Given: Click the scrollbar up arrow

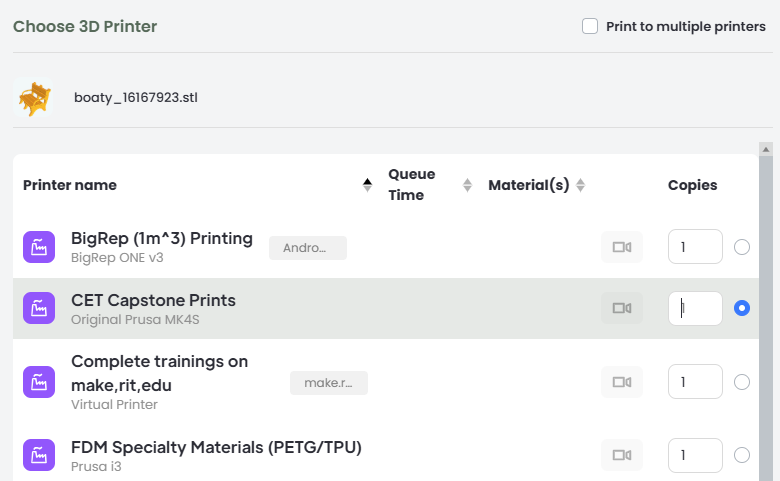Looking at the screenshot, I should point(766,149).
